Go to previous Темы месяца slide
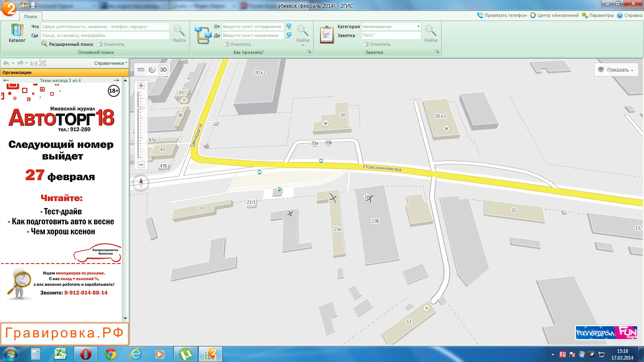The image size is (644, 362). 6,80
